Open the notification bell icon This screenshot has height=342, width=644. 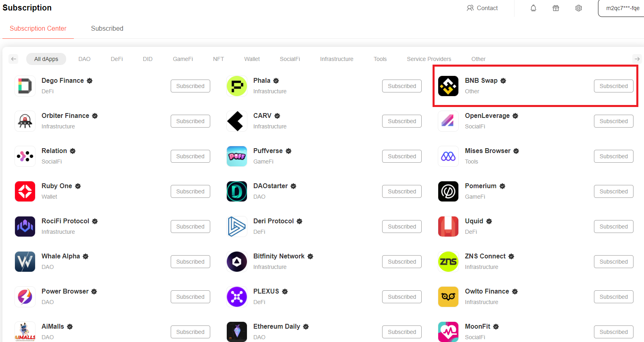[533, 8]
